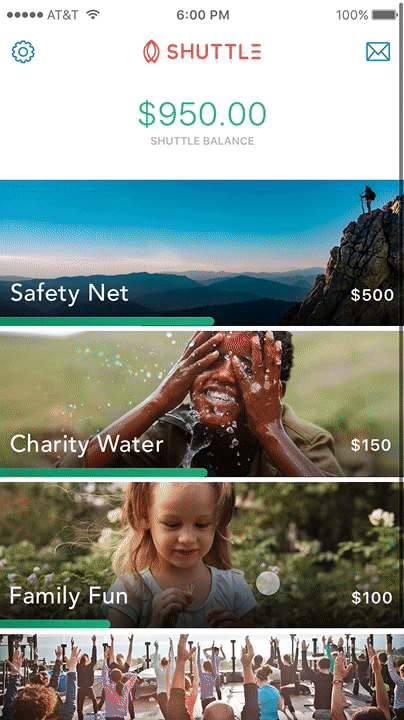Open the Charity Water goal card
404x720 pixels.
coord(200,404)
